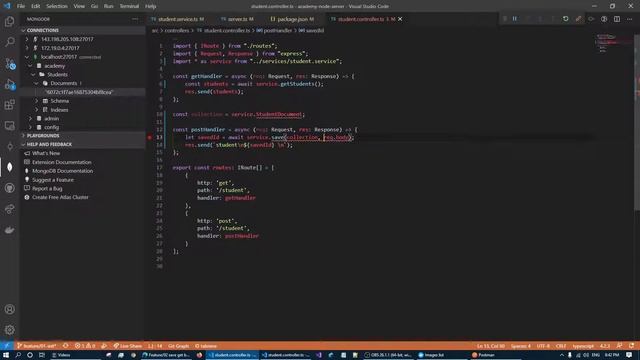Open the File menu
This screenshot has width=640, height=360.
tap(21, 6)
